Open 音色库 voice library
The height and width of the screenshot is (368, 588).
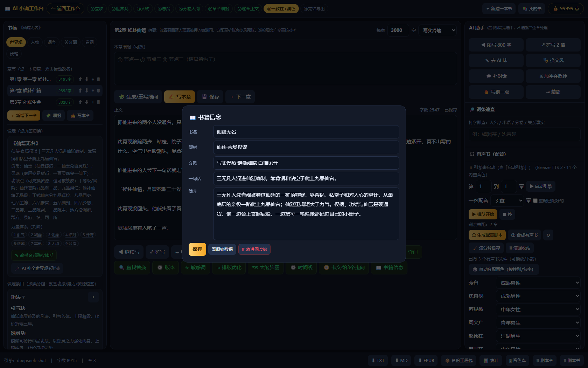(x=517, y=360)
